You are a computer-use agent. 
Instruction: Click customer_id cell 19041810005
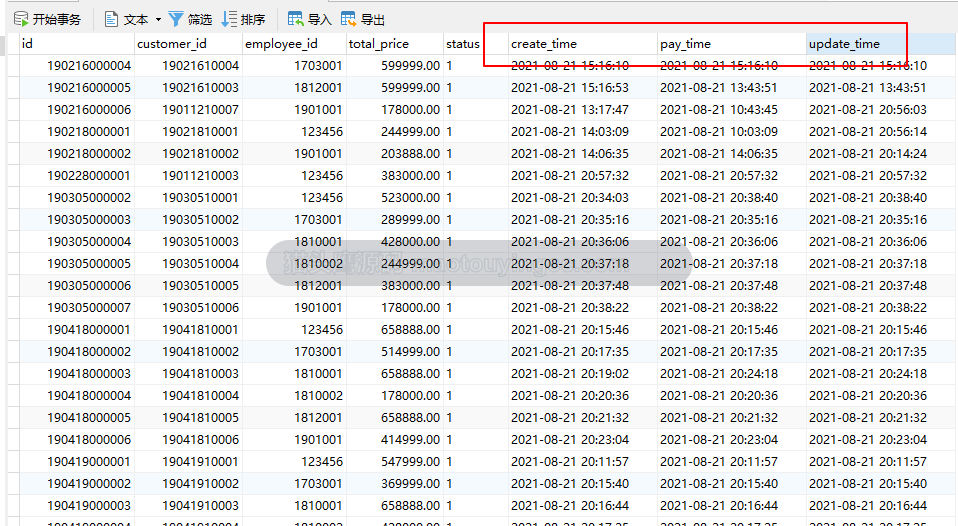coord(188,418)
